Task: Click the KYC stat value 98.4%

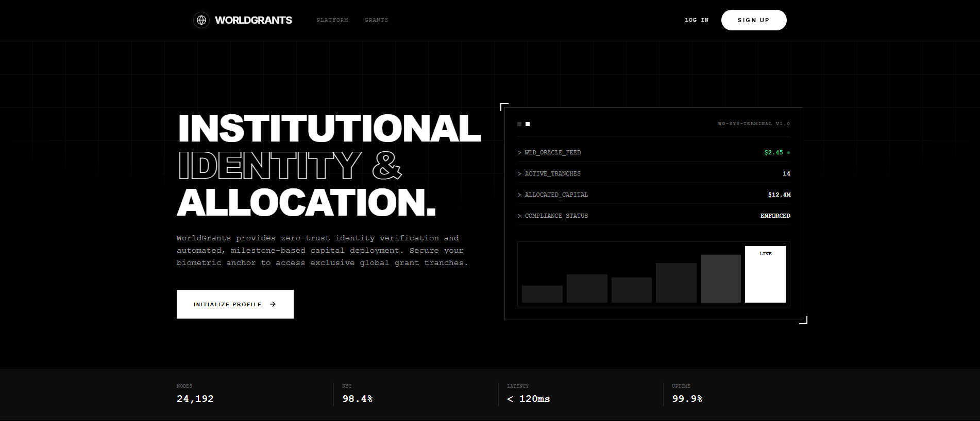Action: [358, 399]
